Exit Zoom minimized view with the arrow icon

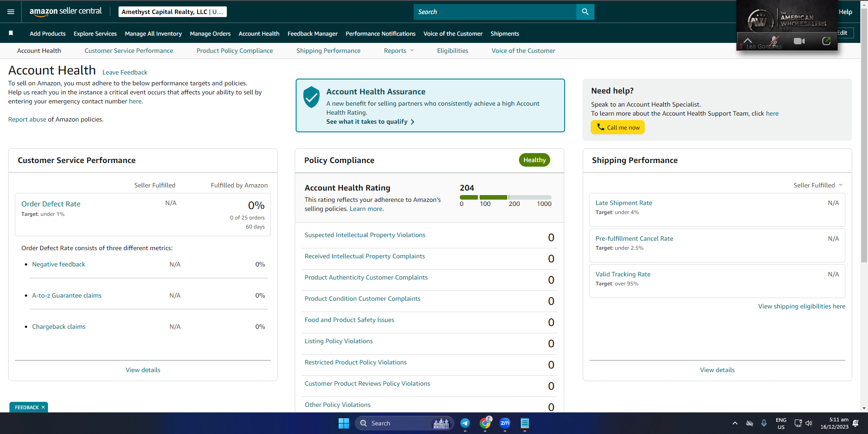[x=826, y=41]
